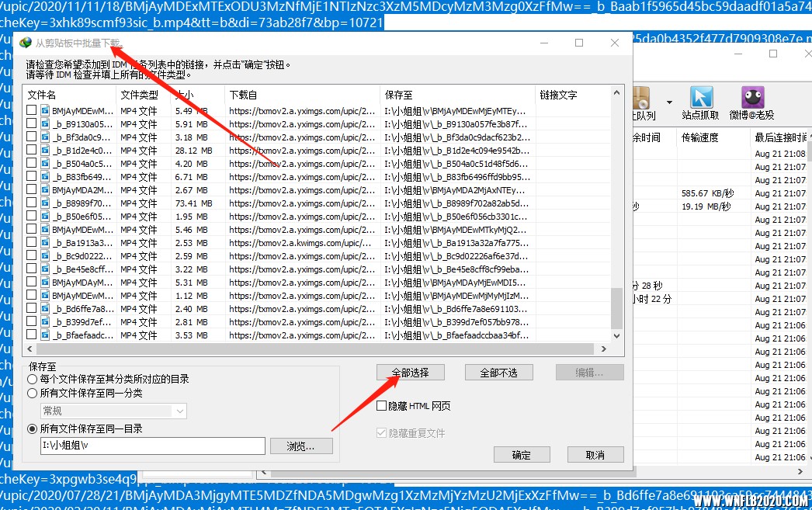Click the IDM logo in dialog title bar
The width and height of the screenshot is (812, 510).
coord(26,43)
